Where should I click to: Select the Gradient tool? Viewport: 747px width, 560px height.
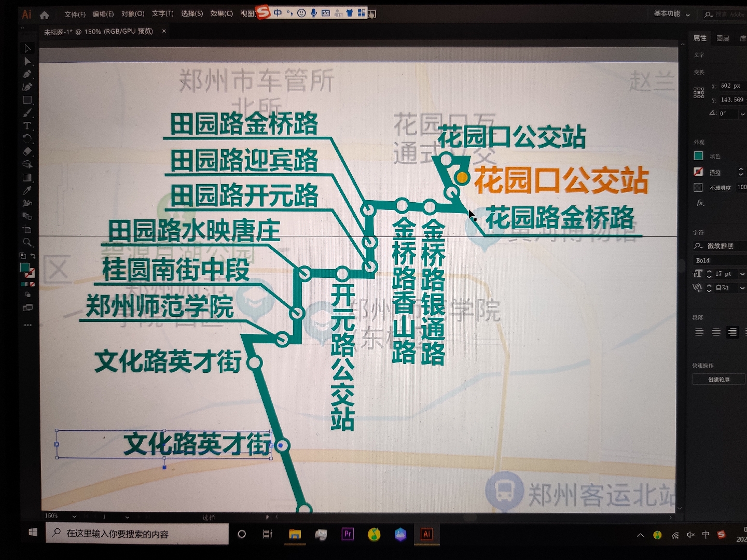[27, 177]
